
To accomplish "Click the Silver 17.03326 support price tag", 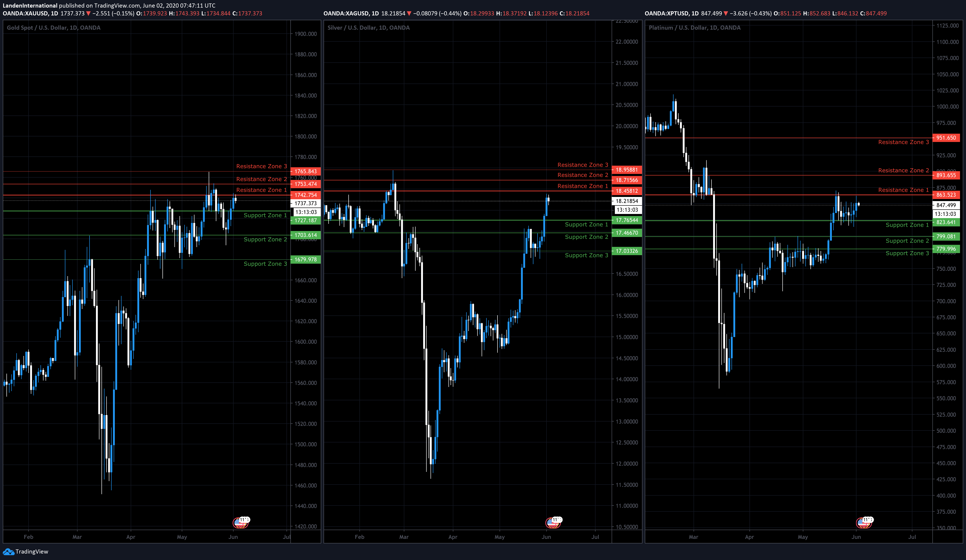I will 627,251.
